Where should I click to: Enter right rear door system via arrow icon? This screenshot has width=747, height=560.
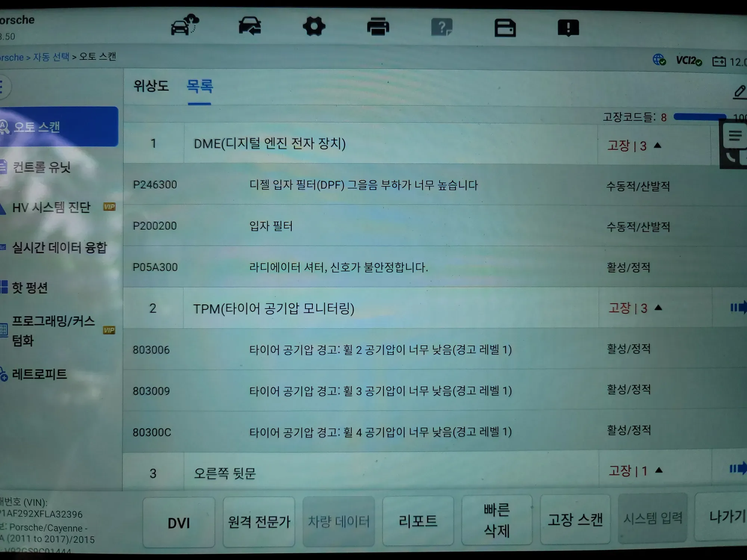738,468
